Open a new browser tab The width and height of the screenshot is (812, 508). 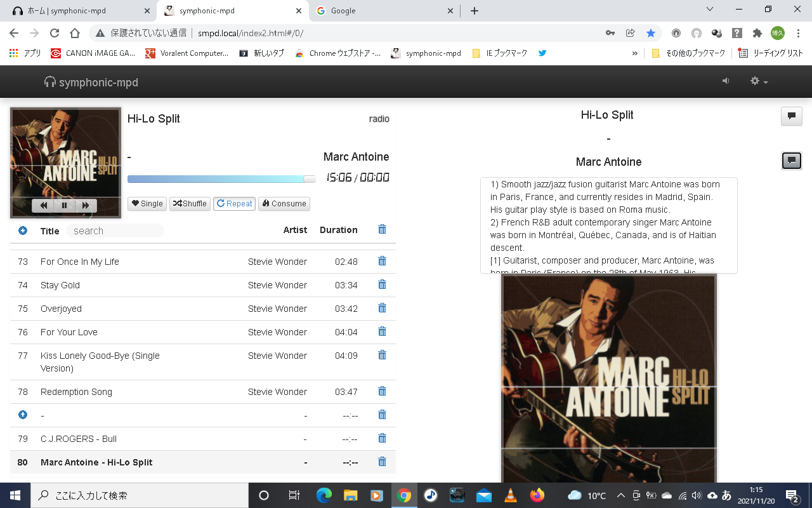(474, 11)
